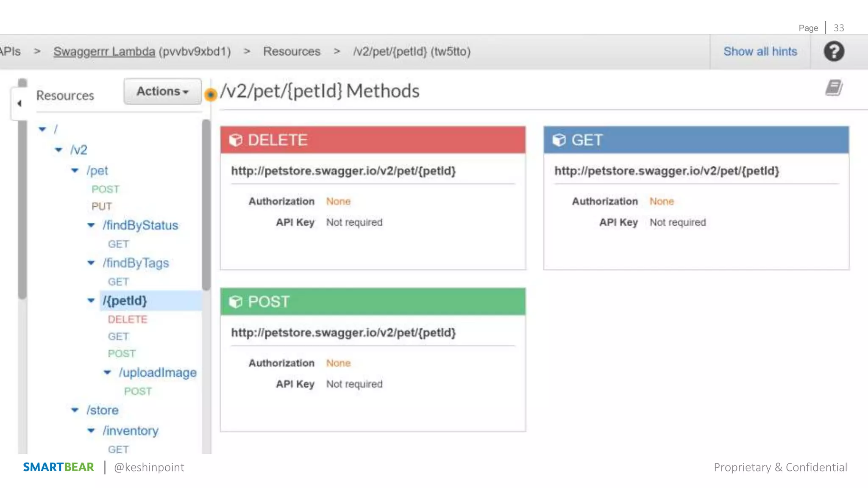Collapse the /store resource arrow

(75, 410)
